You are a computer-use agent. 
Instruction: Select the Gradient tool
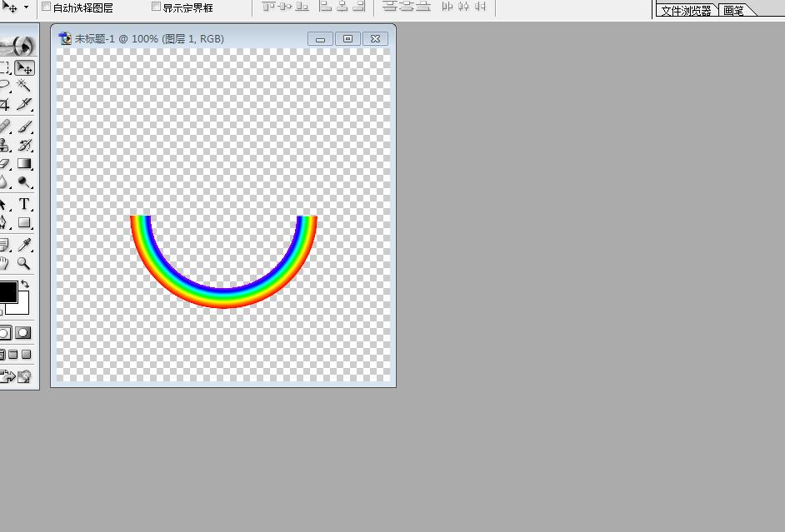pos(24,163)
